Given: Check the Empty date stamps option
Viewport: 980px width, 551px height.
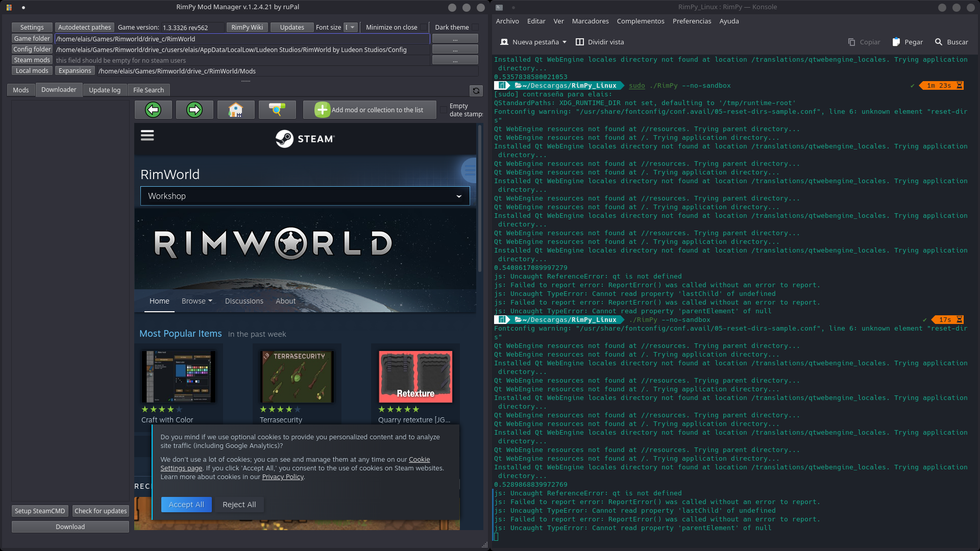Looking at the screenshot, I should [x=443, y=110].
